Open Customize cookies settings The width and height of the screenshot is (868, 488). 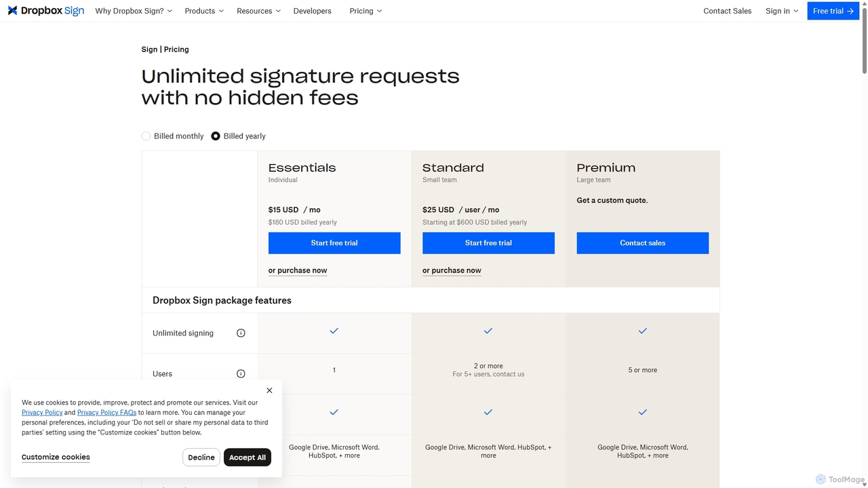pos(56,457)
